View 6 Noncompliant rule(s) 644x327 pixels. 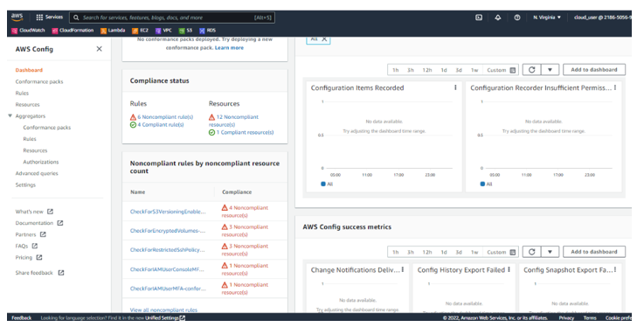[165, 117]
